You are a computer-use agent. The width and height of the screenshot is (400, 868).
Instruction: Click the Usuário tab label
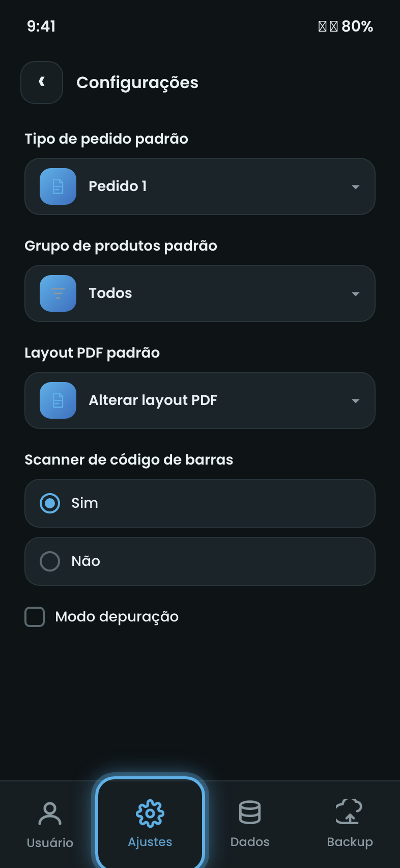coord(50,843)
